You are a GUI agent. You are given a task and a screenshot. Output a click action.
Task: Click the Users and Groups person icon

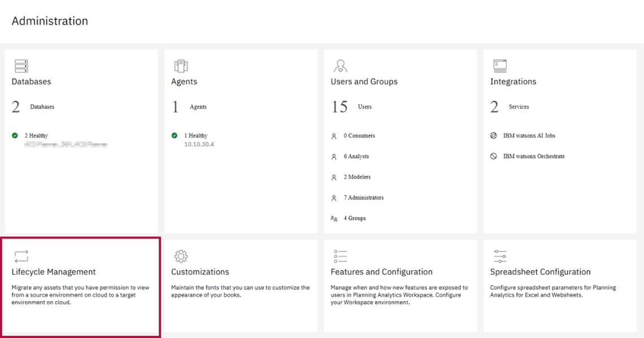point(340,66)
